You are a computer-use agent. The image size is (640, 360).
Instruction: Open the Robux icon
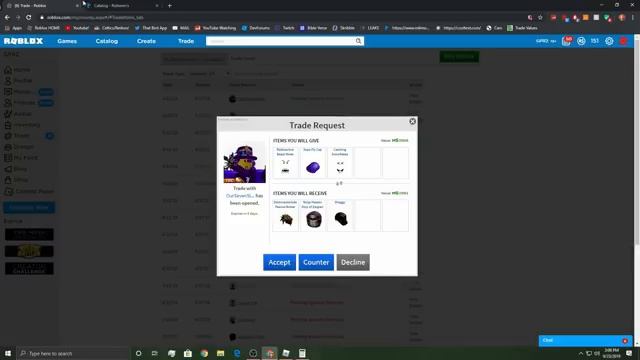point(581,41)
